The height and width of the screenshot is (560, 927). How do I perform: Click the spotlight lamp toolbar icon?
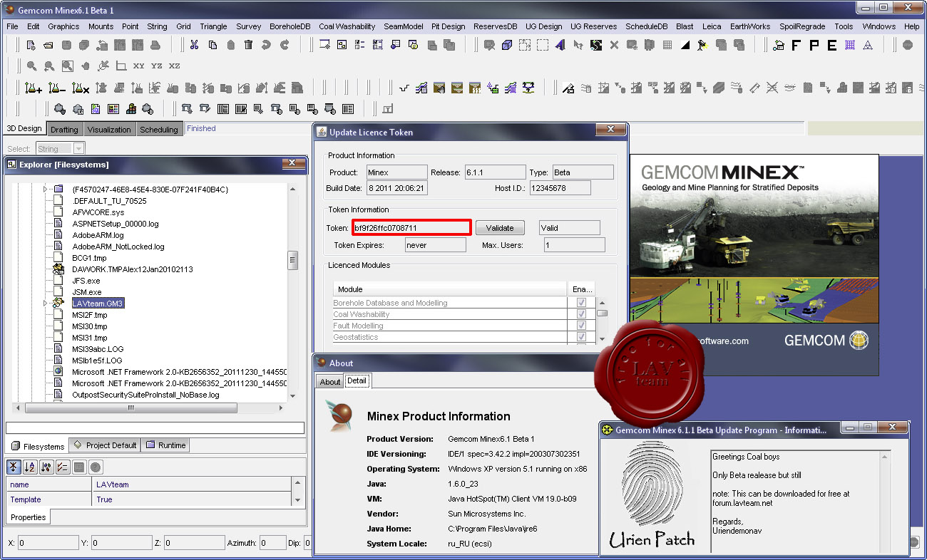[x=703, y=45]
